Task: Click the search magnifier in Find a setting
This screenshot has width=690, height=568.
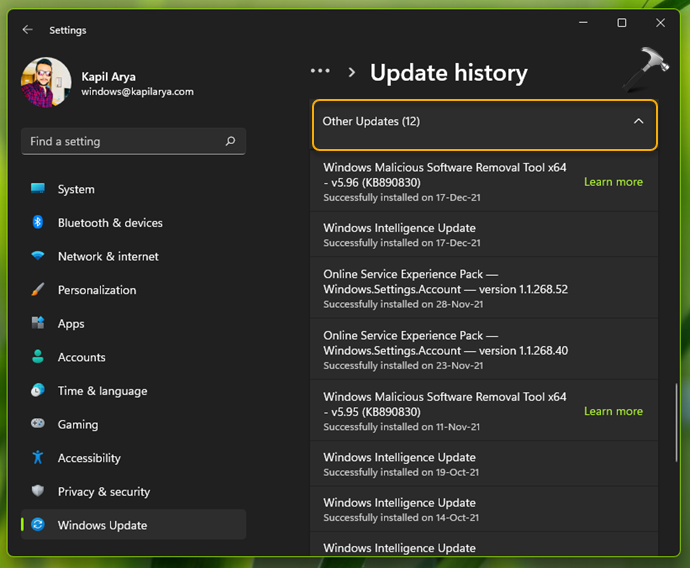Action: click(x=230, y=142)
